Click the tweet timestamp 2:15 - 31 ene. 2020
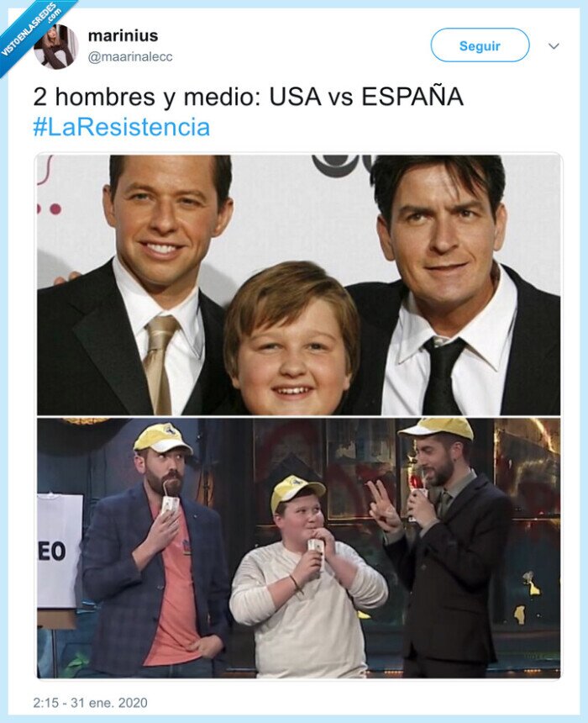Viewport: 588px width, 723px height. click(91, 702)
